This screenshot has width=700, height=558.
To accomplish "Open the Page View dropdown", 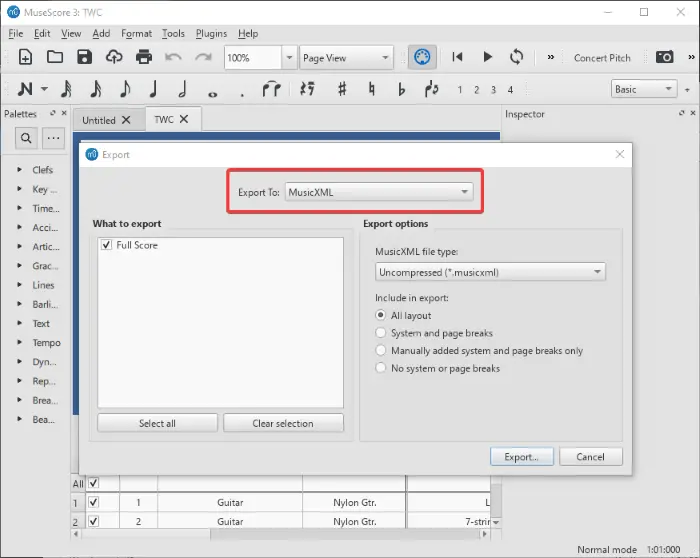I will pos(346,58).
